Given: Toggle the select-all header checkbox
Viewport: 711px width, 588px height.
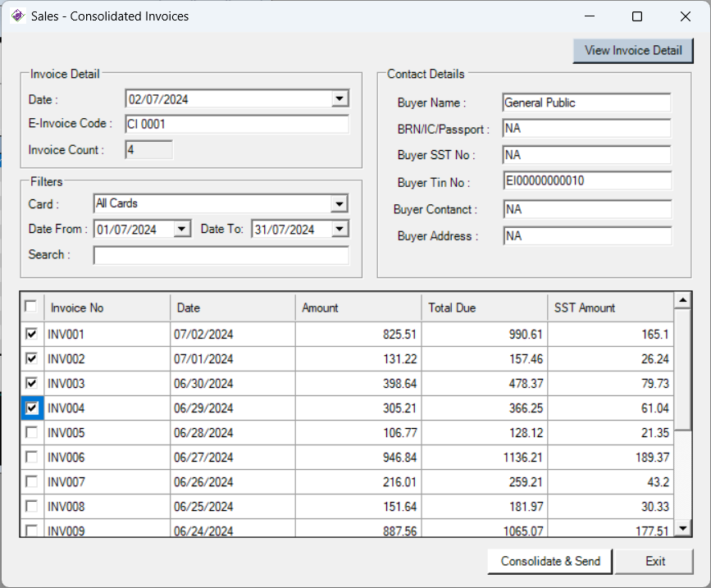Looking at the screenshot, I should (x=31, y=307).
